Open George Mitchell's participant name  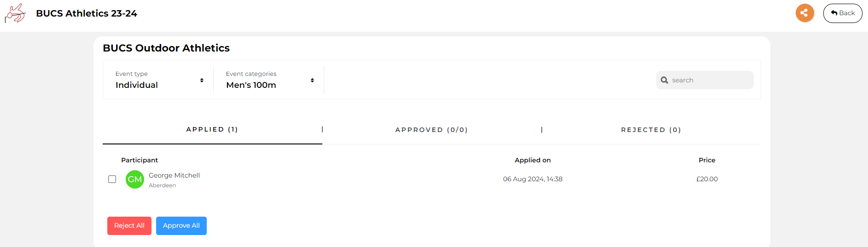pyautogui.click(x=174, y=175)
